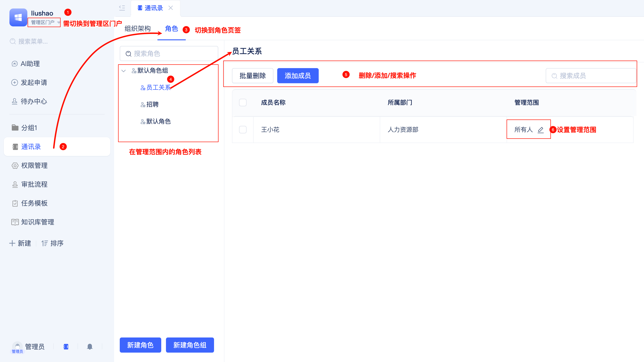Click the 添加成员 button
This screenshot has width=644, height=362.
(x=298, y=75)
